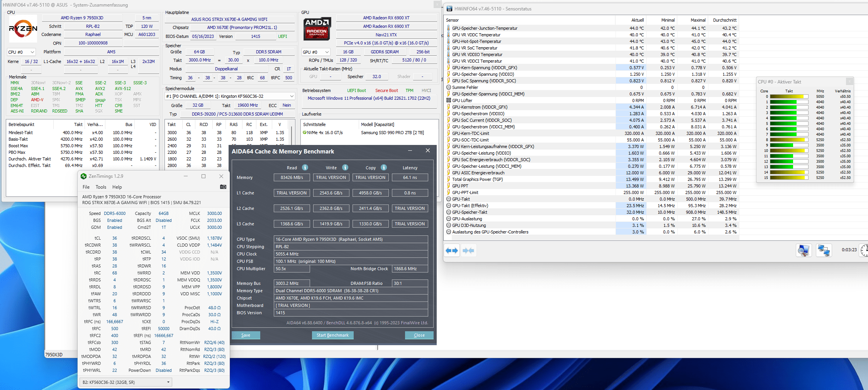Click thermometer icon of GPU VR SoC Temperatur
Viewport: 868px width, 390px height.
pos(448,48)
